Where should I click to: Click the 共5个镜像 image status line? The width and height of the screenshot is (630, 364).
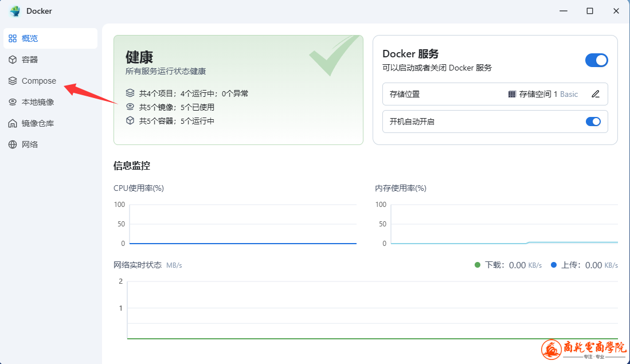tap(177, 107)
